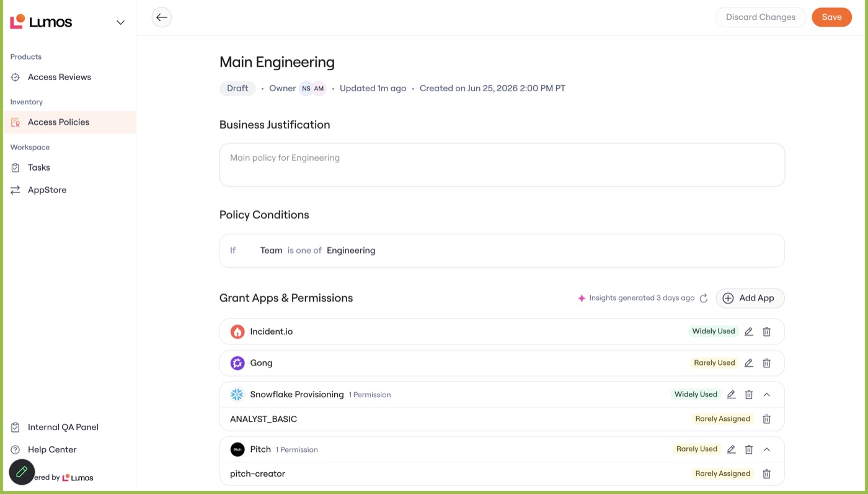Edit the Incident.io app entry
The image size is (868, 494).
749,332
